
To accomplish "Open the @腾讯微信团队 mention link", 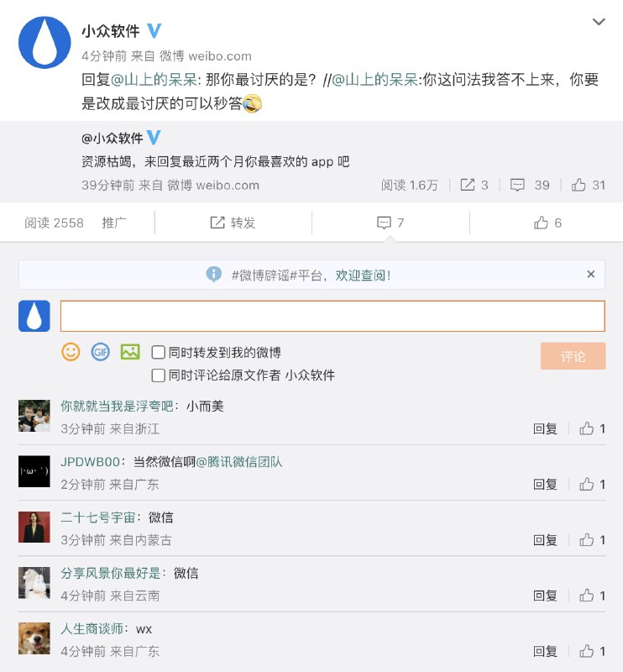I will [x=239, y=462].
